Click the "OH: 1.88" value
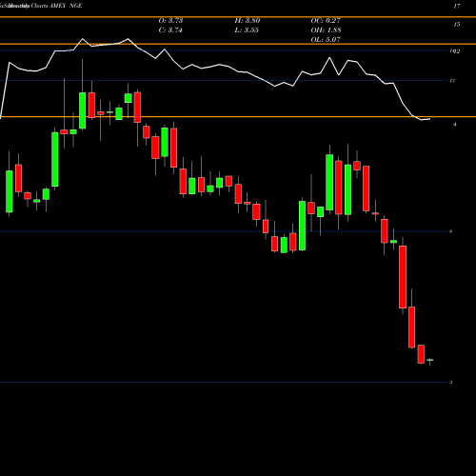 point(326,30)
